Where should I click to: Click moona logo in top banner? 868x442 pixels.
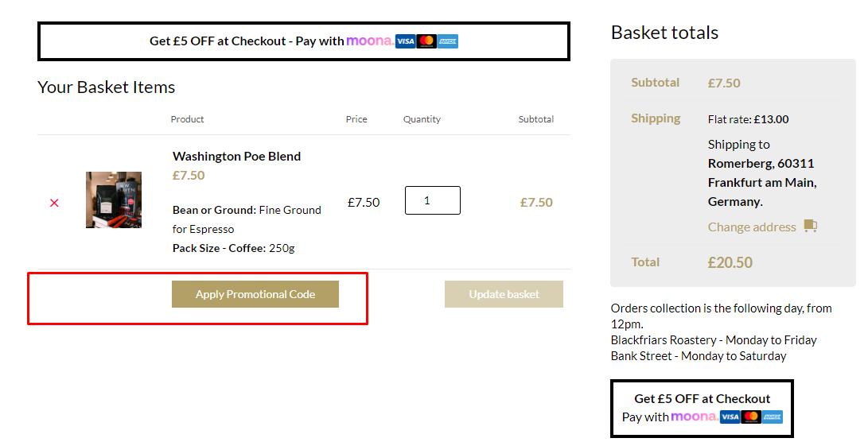tap(368, 41)
